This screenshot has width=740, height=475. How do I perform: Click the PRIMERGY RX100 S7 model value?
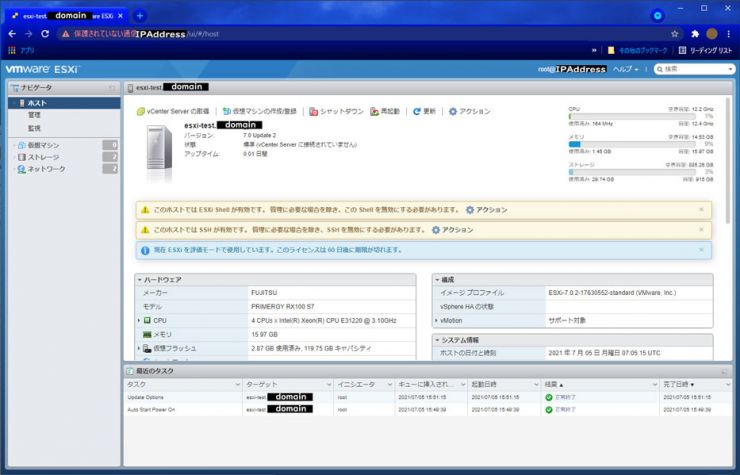pyautogui.click(x=283, y=306)
